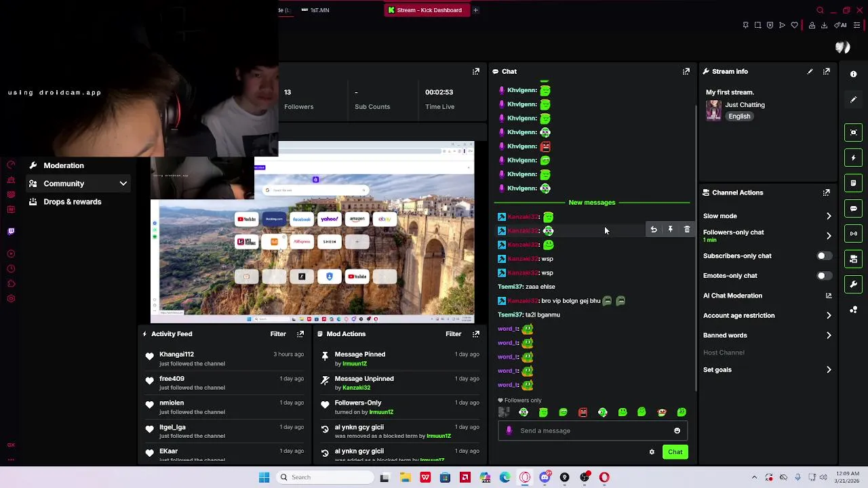The width and height of the screenshot is (868, 488).
Task: Pop out the stream stats panel
Action: (x=476, y=71)
